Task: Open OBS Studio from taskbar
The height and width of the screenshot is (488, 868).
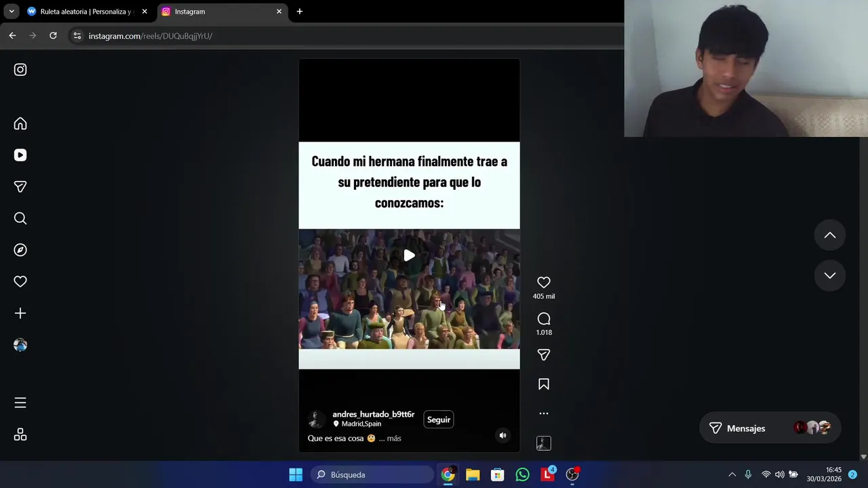Action: tap(572, 474)
